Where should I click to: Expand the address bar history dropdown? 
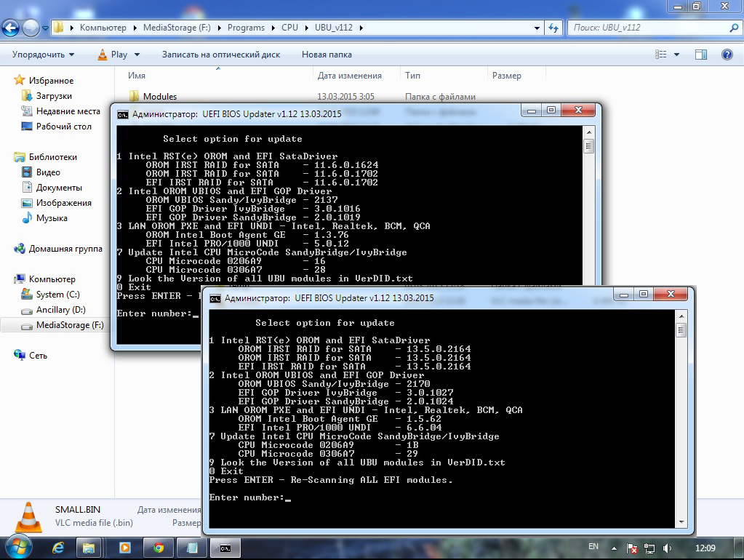tap(537, 28)
